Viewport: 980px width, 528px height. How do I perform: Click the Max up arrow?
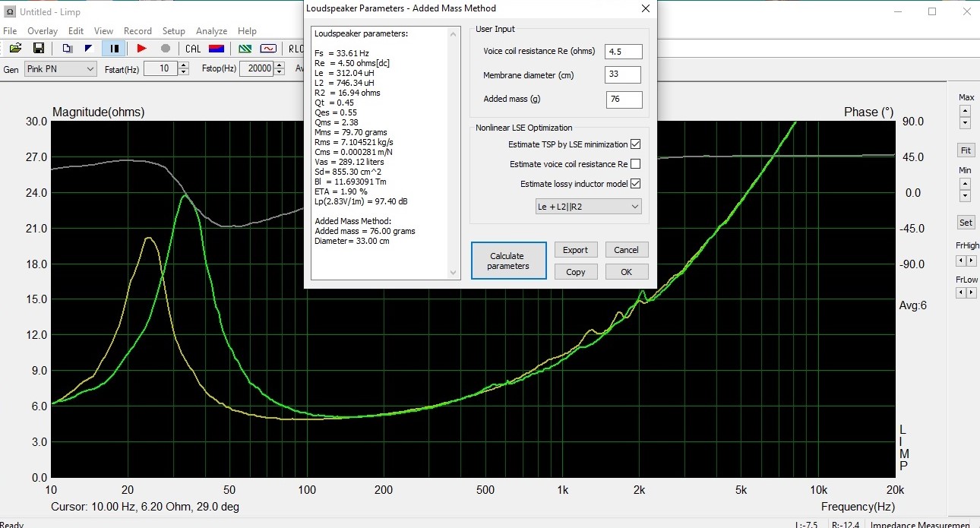(965, 111)
